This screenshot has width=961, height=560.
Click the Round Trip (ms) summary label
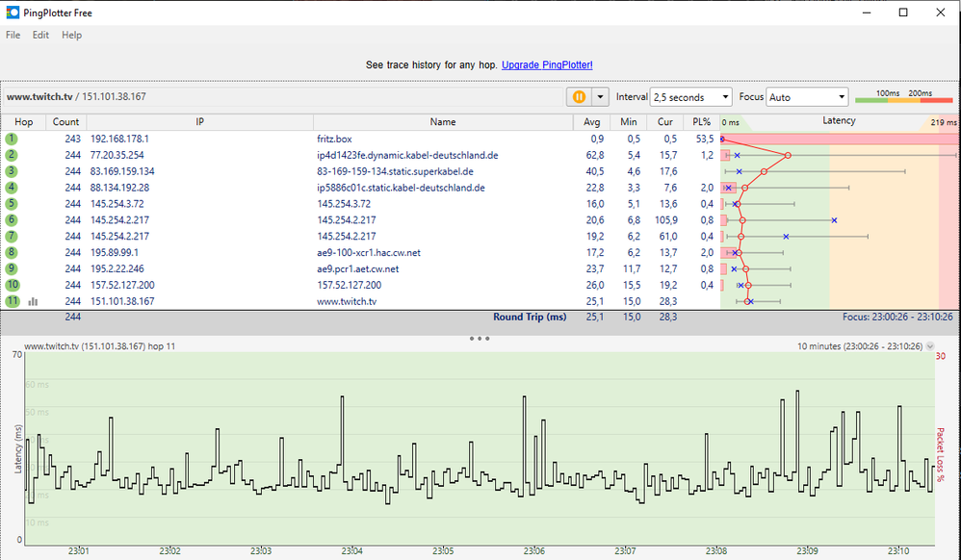pos(530,317)
